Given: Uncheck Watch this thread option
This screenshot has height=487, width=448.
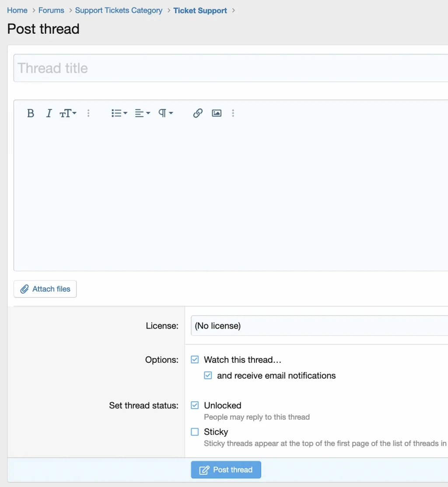Looking at the screenshot, I should pyautogui.click(x=195, y=360).
